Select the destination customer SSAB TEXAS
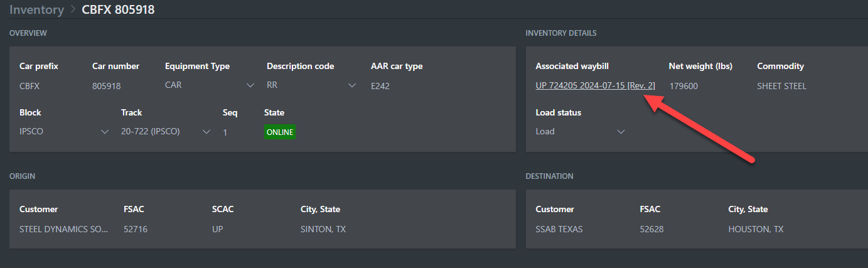Viewport: 868px width, 268px height. [559, 229]
